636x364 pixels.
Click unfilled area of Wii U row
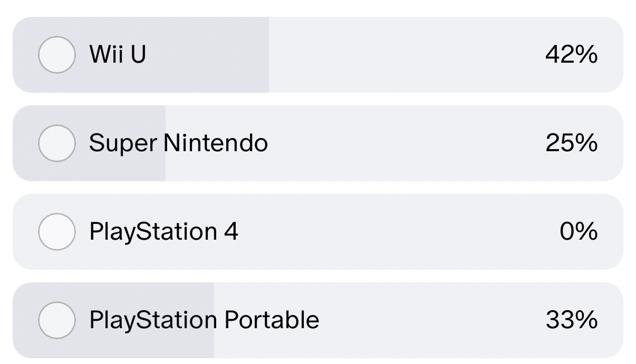(406, 55)
